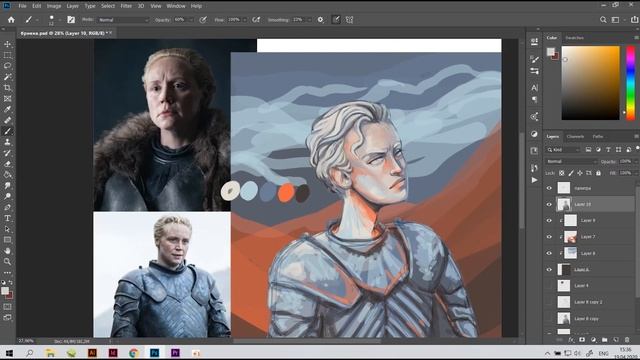Image resolution: width=640 pixels, height=360 pixels.
Task: Select the Clone Stamp tool
Action: (7, 142)
